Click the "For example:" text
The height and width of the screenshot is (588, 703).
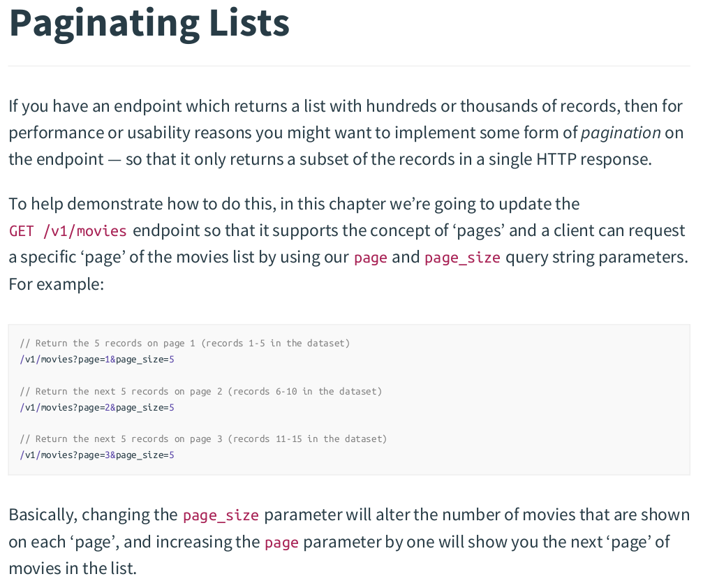(x=56, y=284)
